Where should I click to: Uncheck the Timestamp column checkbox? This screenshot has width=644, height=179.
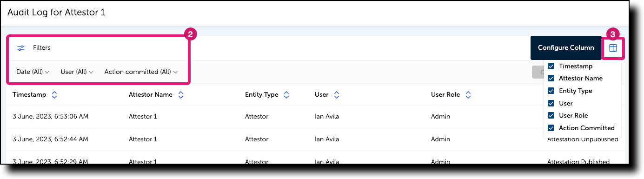point(551,66)
